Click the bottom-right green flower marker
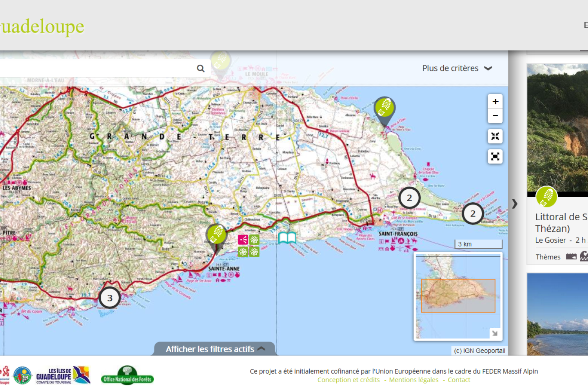 point(254,252)
